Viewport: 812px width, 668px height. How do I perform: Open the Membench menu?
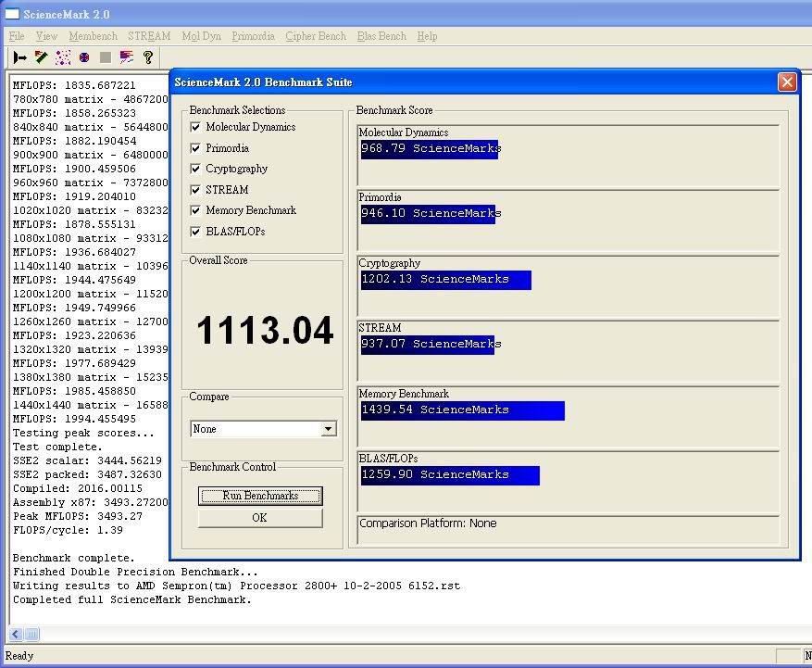94,36
